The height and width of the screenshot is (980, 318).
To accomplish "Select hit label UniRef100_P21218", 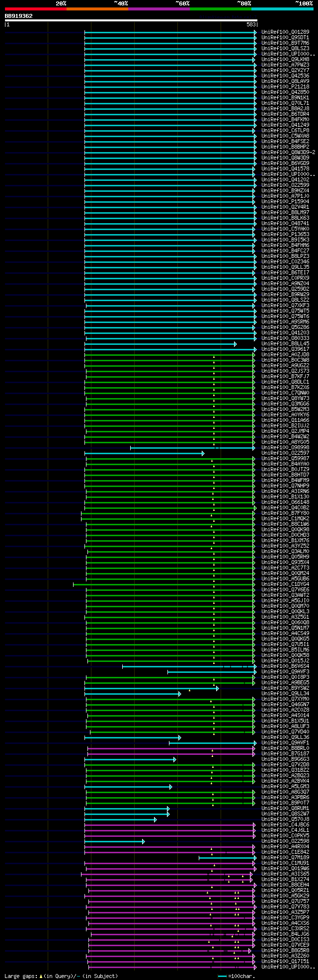I will pyautogui.click(x=285, y=86).
